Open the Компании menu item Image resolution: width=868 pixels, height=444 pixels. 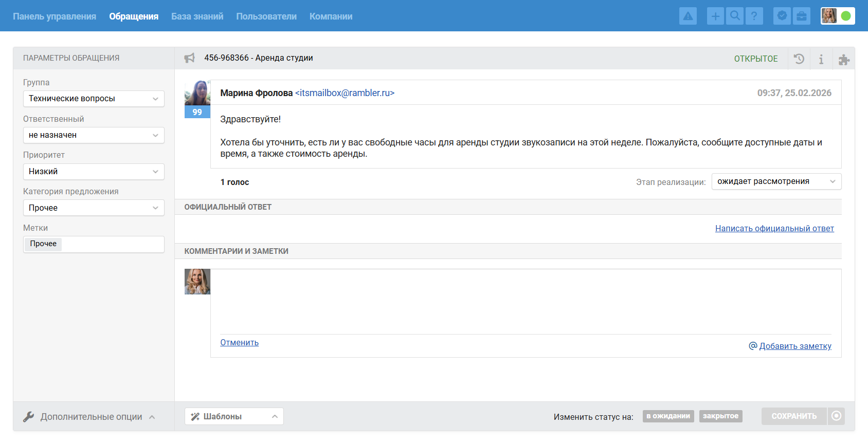click(x=331, y=16)
